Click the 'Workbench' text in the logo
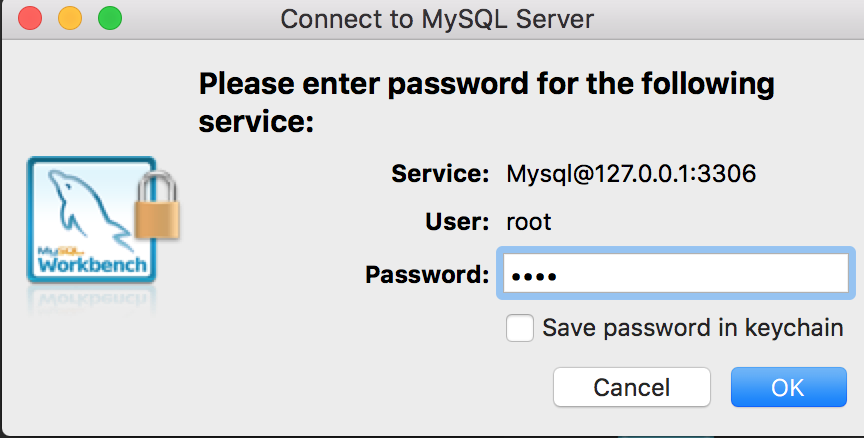 [x=92, y=265]
